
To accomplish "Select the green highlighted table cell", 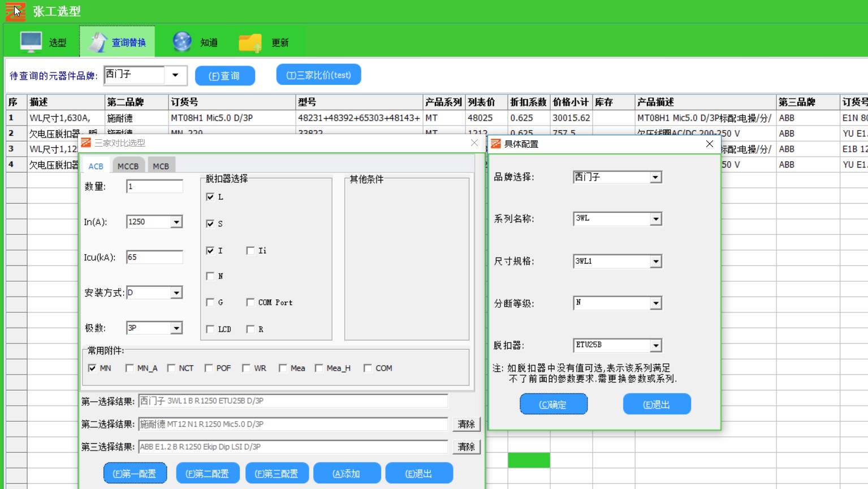I will click(529, 460).
